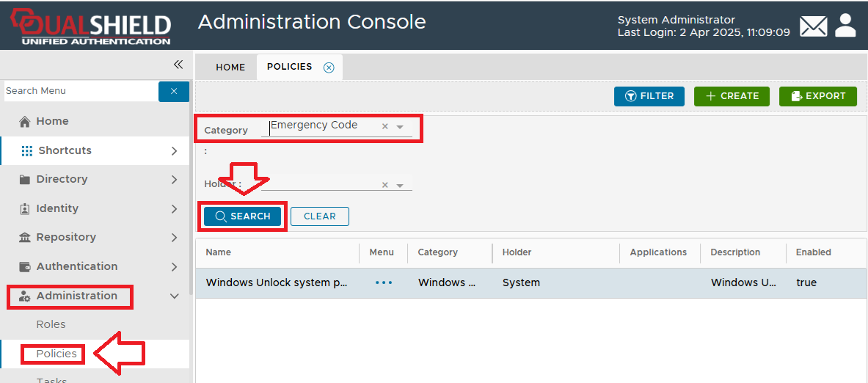Open the three-dot menu for Windows Unlock policy

384,282
